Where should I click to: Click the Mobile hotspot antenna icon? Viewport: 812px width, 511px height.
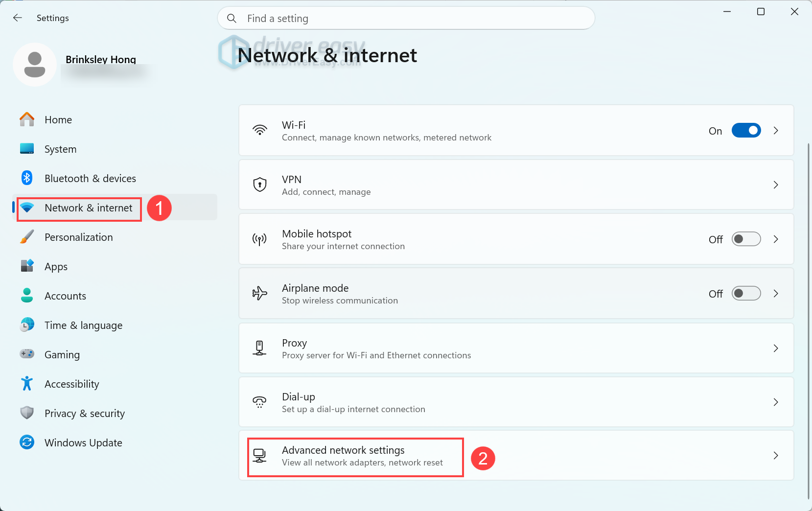260,239
